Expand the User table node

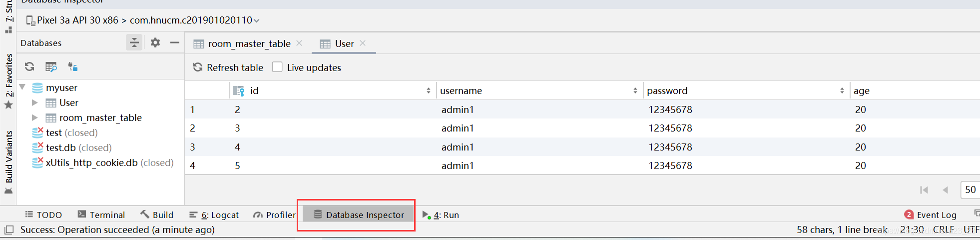click(x=34, y=102)
